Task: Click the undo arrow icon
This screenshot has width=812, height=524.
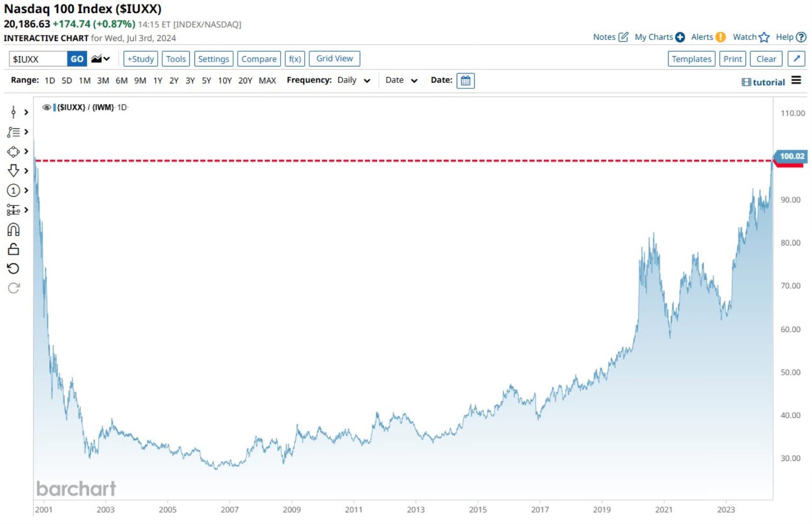Action: point(13,268)
